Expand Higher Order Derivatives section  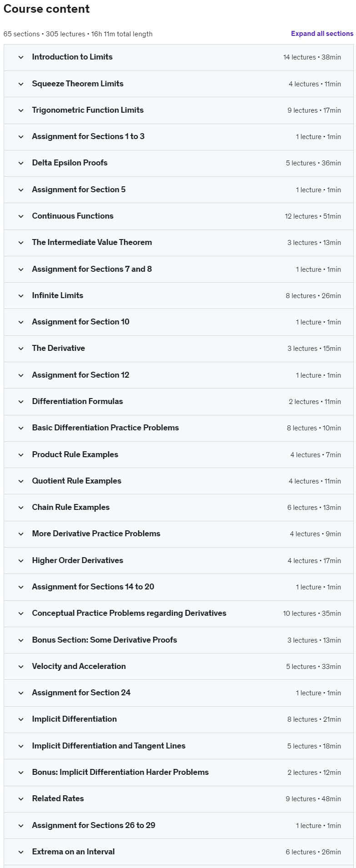coord(77,561)
